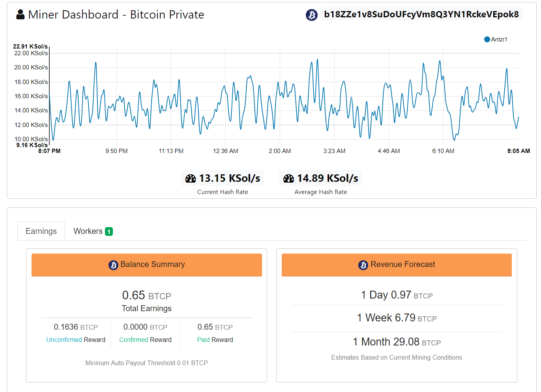This screenshot has width=541, height=392.
Task: Click the speedometer icon beside 13.15 KSol/s
Action: click(x=191, y=179)
